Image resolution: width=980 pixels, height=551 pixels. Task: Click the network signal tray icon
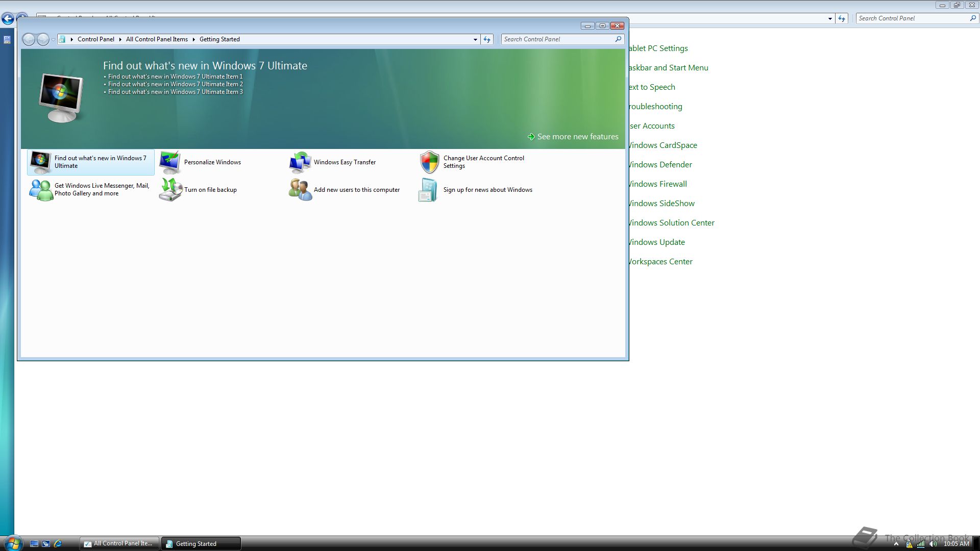pyautogui.click(x=921, y=544)
